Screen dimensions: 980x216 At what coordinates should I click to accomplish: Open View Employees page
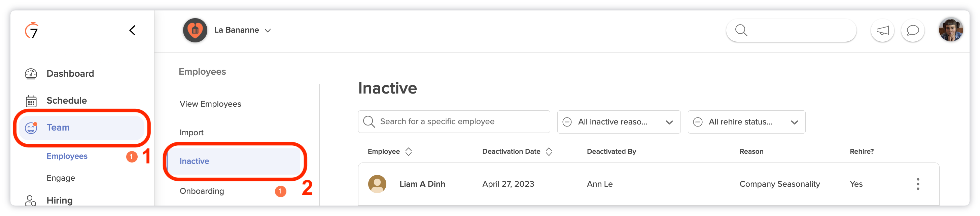[x=210, y=104]
